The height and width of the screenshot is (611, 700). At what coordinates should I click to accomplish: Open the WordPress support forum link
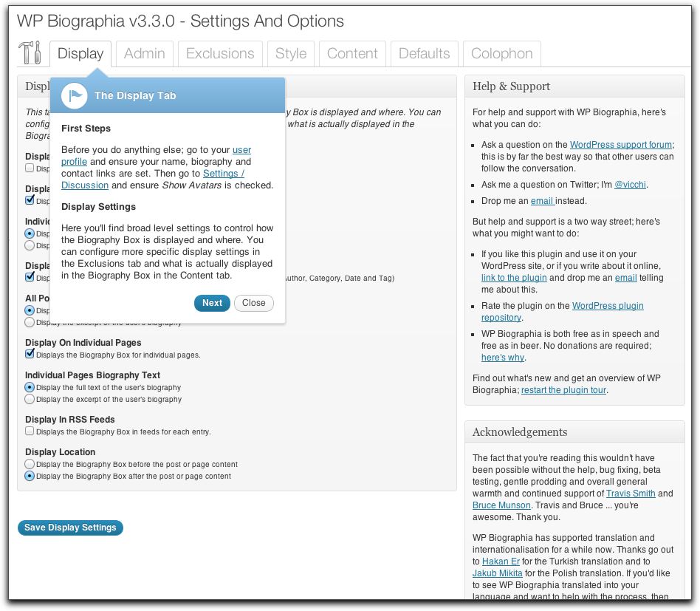point(620,145)
